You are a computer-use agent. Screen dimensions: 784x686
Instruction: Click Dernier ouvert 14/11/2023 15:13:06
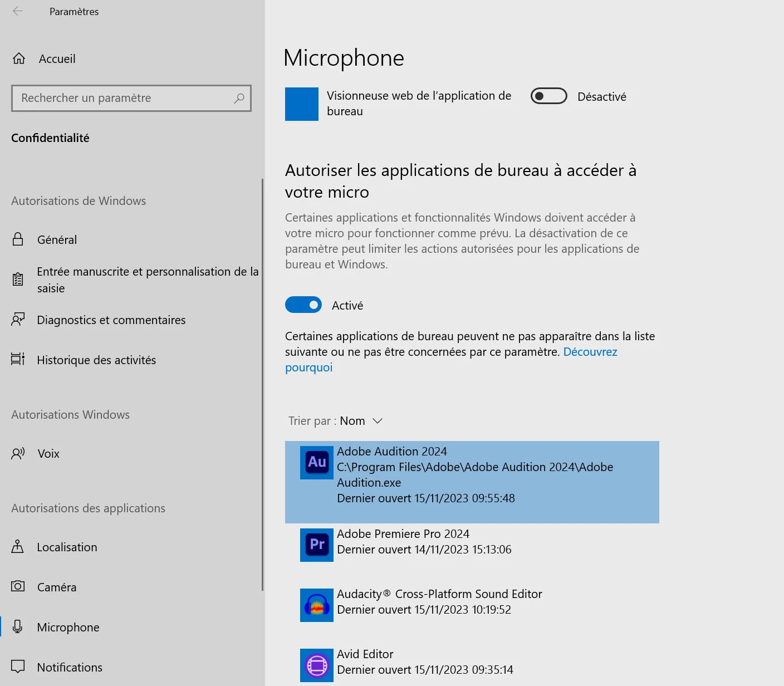424,549
